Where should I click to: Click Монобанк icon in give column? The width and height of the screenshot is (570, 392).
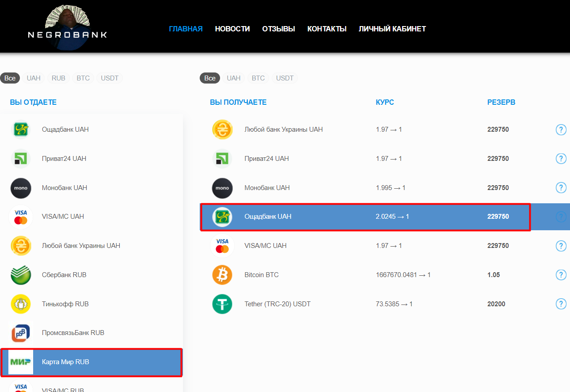[21, 188]
